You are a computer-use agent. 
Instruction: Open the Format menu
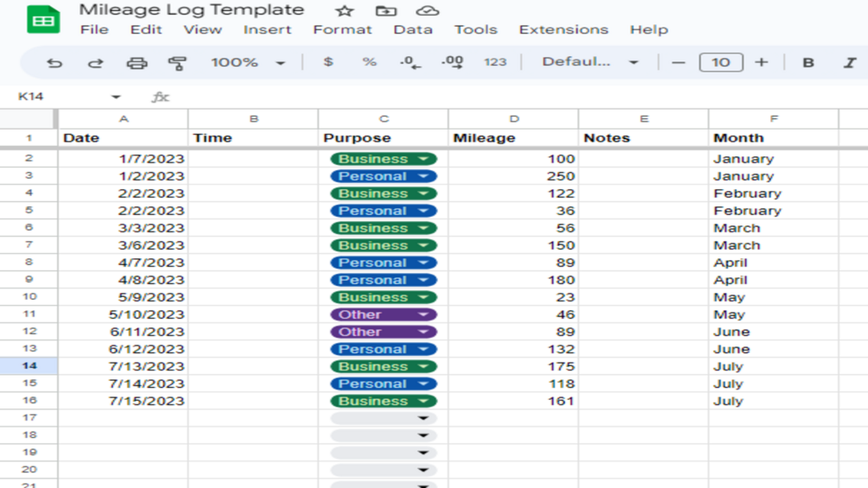(x=342, y=29)
